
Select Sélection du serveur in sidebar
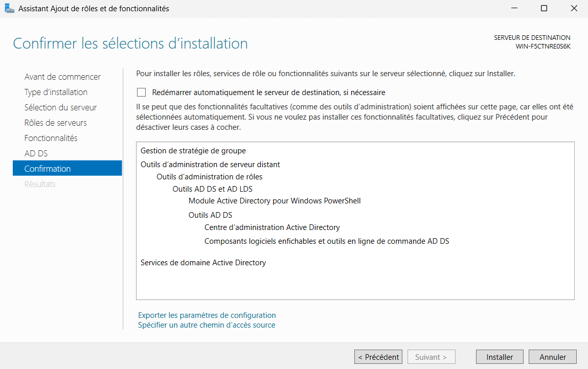click(60, 107)
